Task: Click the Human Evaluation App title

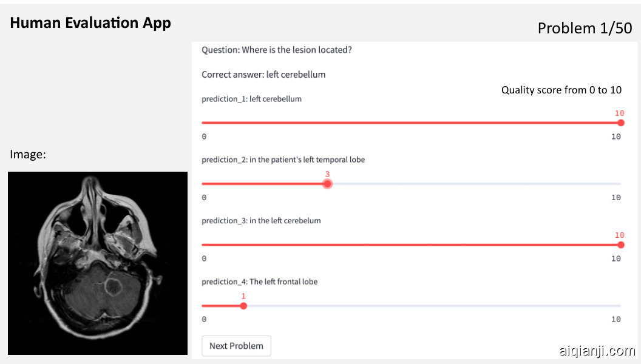Action: coord(90,23)
